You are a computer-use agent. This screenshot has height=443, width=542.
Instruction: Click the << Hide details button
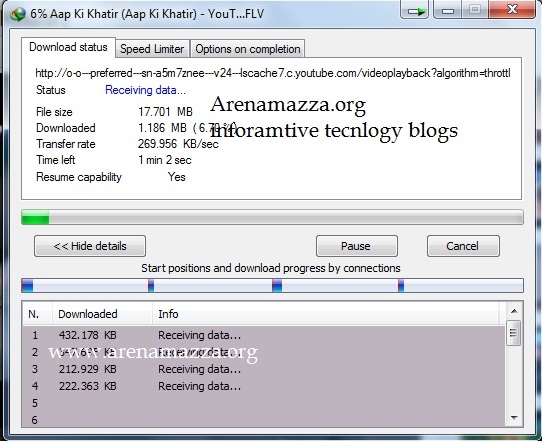tap(90, 246)
